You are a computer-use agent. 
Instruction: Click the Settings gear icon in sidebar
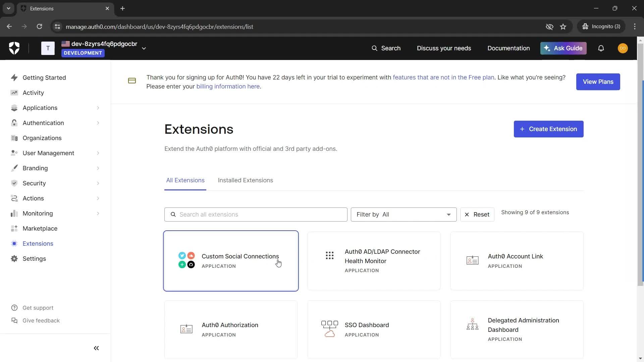pyautogui.click(x=14, y=259)
